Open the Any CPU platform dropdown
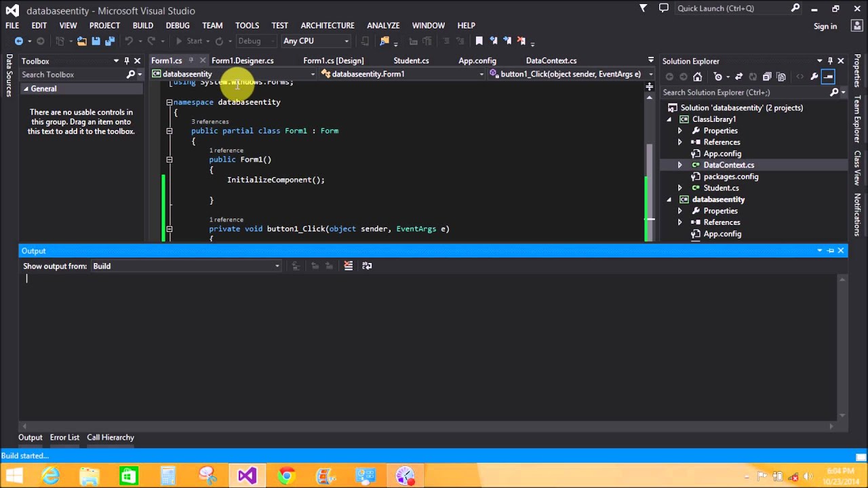868x488 pixels. (x=316, y=41)
